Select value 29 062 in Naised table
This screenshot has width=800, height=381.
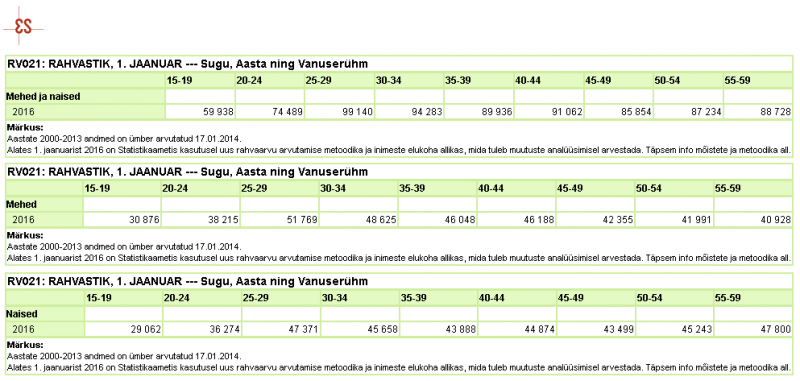point(145,329)
